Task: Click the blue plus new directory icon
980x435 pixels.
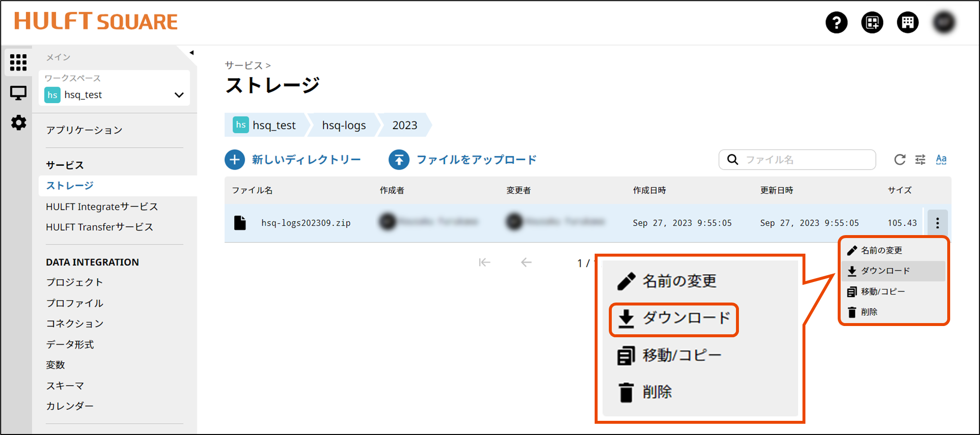Action: [235, 160]
